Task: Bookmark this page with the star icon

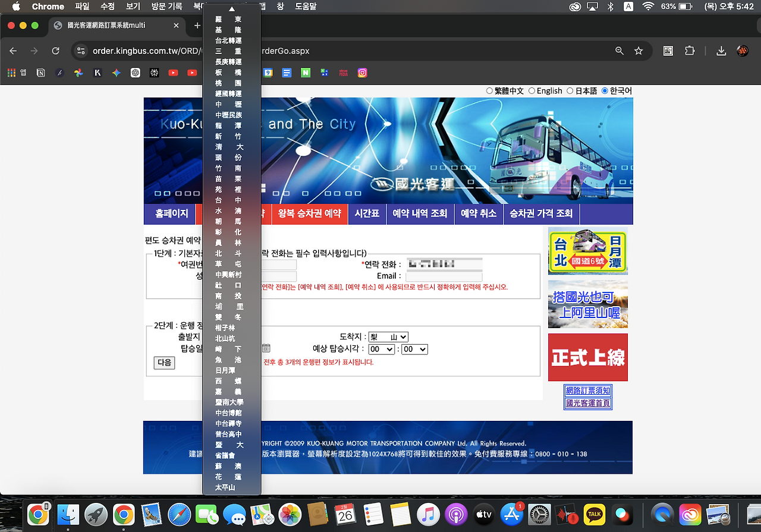Action: [639, 51]
